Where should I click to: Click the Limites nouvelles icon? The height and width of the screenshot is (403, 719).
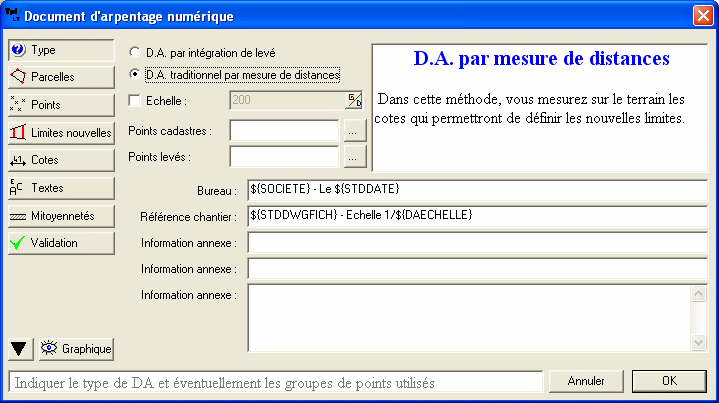[x=18, y=132]
